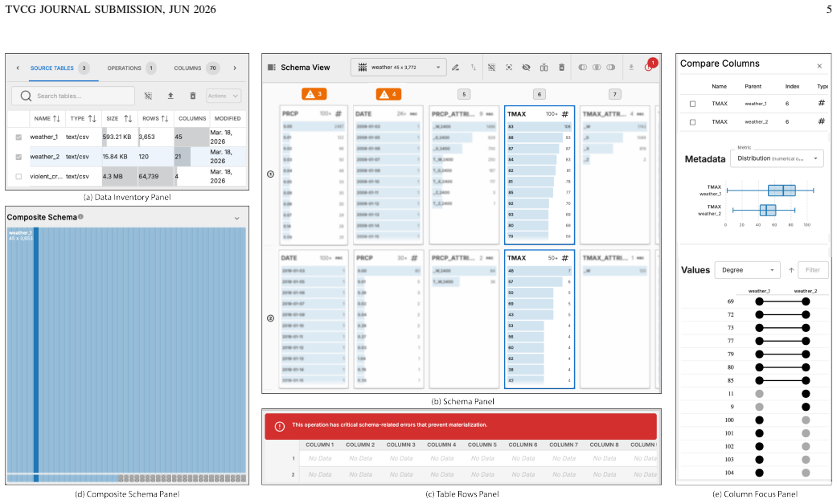Click the focus column target icon
The height and width of the screenshot is (504, 837).
click(x=509, y=68)
